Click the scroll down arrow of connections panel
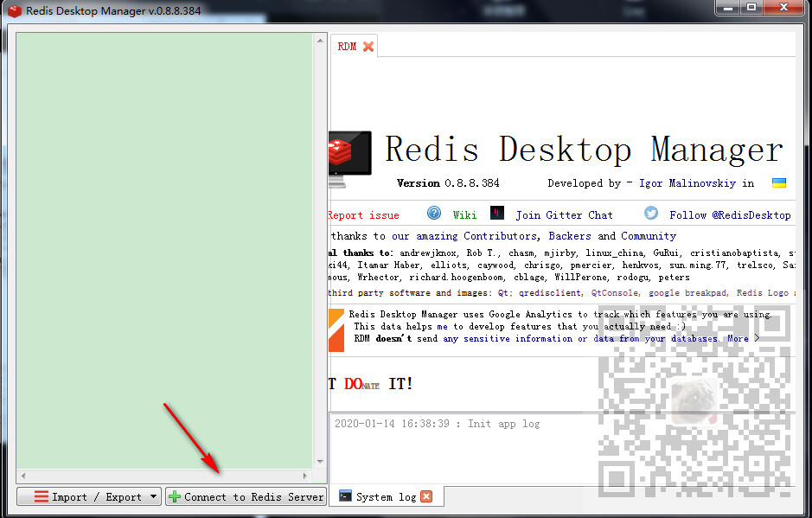 [320, 462]
